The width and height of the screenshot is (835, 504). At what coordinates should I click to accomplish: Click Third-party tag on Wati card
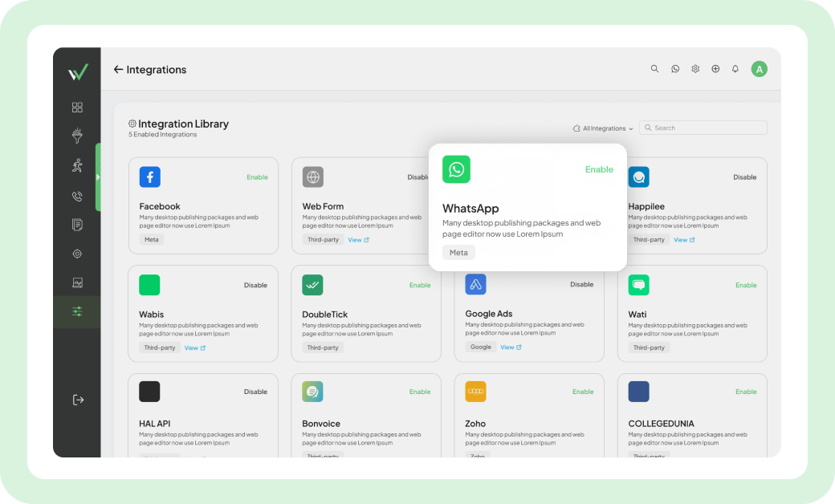point(649,348)
